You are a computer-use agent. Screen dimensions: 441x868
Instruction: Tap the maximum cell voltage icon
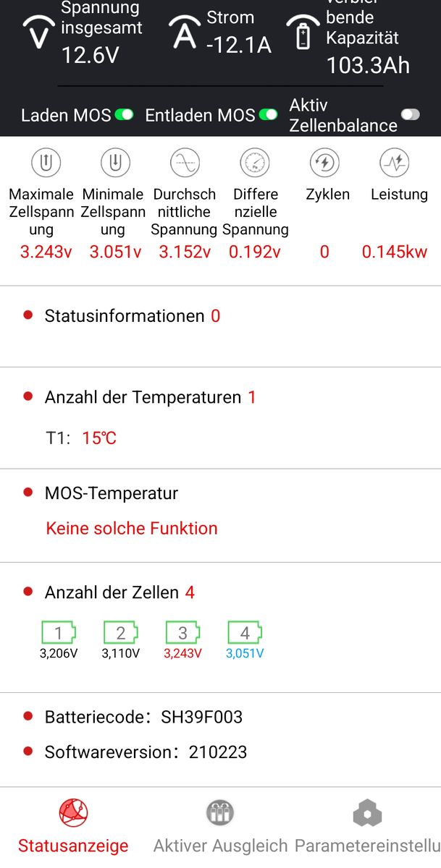(46, 163)
